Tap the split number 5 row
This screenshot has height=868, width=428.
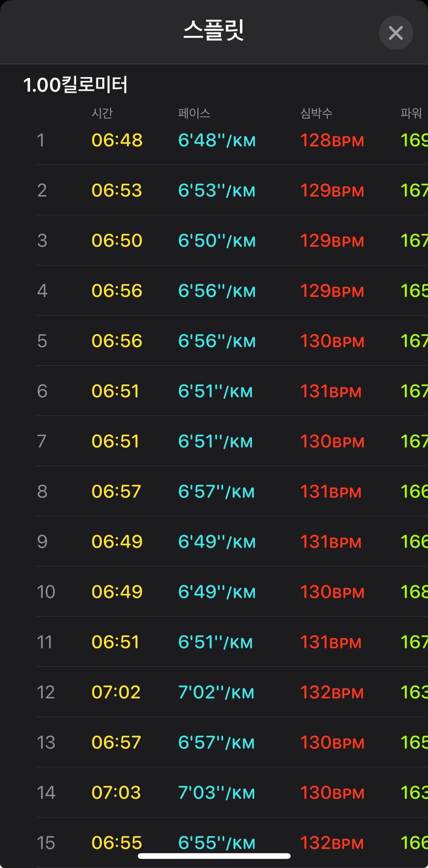[232, 341]
